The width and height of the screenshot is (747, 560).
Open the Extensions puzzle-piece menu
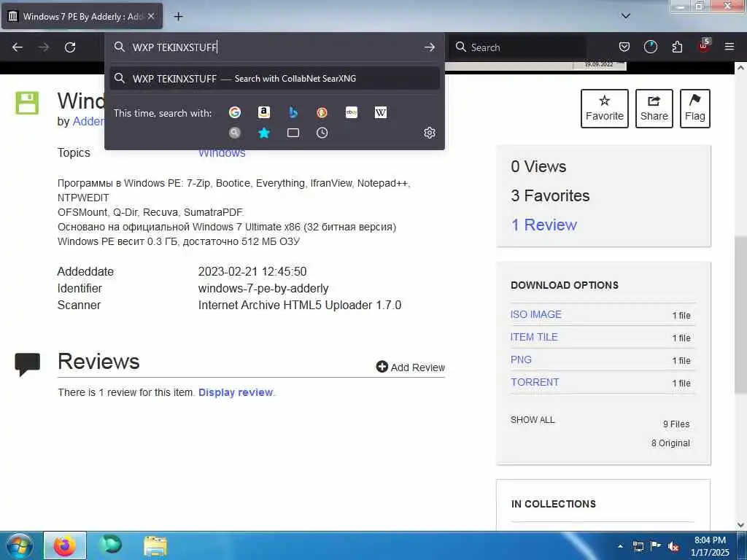point(677,47)
